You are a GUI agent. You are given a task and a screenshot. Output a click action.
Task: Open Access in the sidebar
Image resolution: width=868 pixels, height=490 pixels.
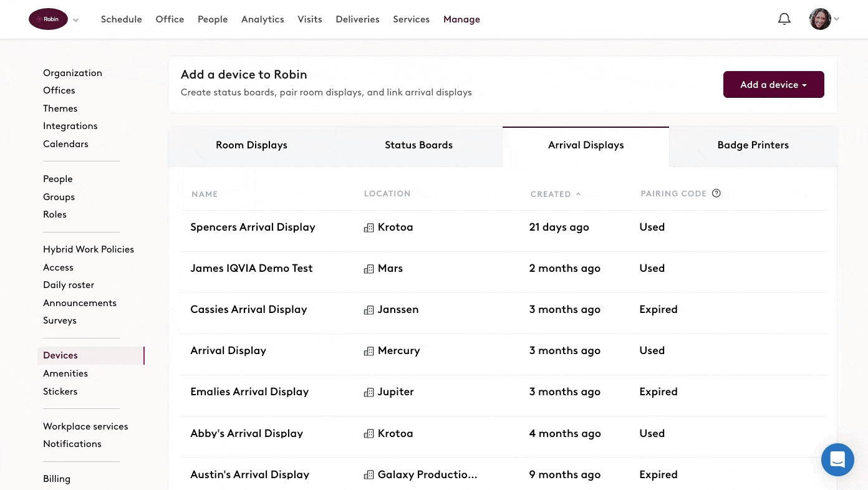coord(58,267)
